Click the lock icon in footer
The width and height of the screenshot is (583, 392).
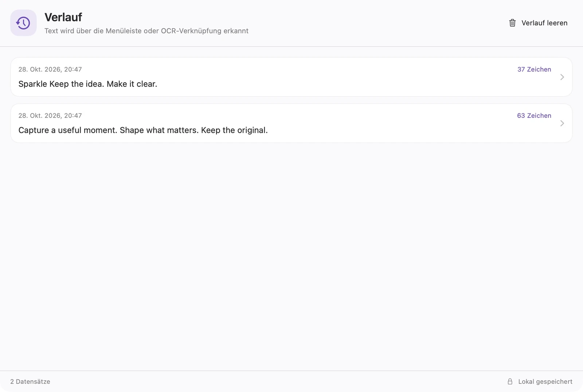[510, 381]
